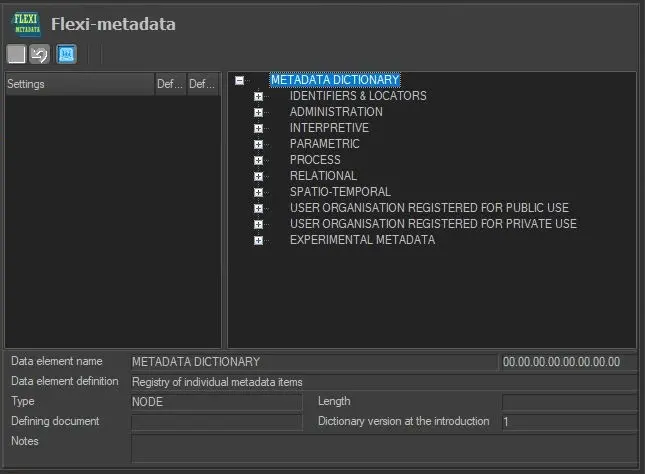
Task: Click the undo arrow toolbar icon
Action: coord(40,54)
